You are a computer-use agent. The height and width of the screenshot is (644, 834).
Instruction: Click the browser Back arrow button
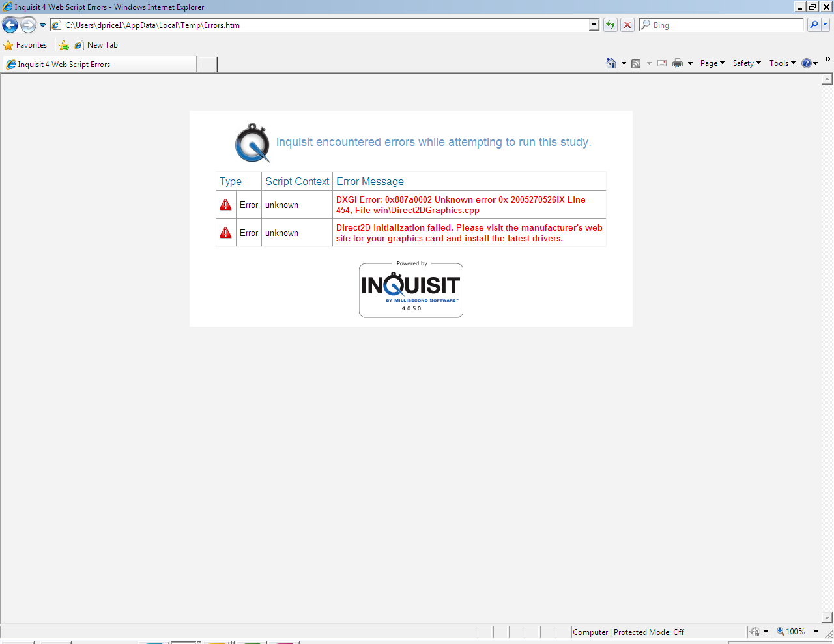tap(10, 25)
